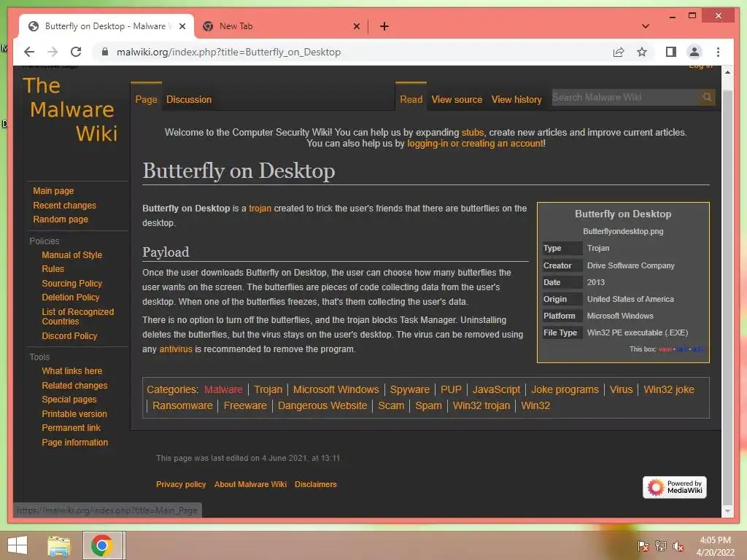747x560 pixels.
Task: Select the Butterfly on Desktop browser tab
Action: click(x=105, y=26)
